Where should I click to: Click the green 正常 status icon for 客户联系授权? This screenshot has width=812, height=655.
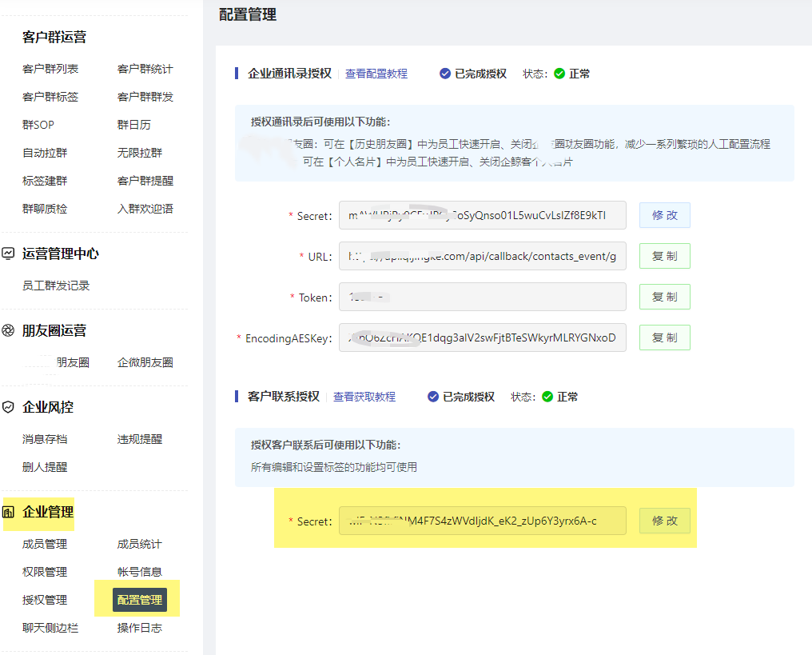pos(547,397)
